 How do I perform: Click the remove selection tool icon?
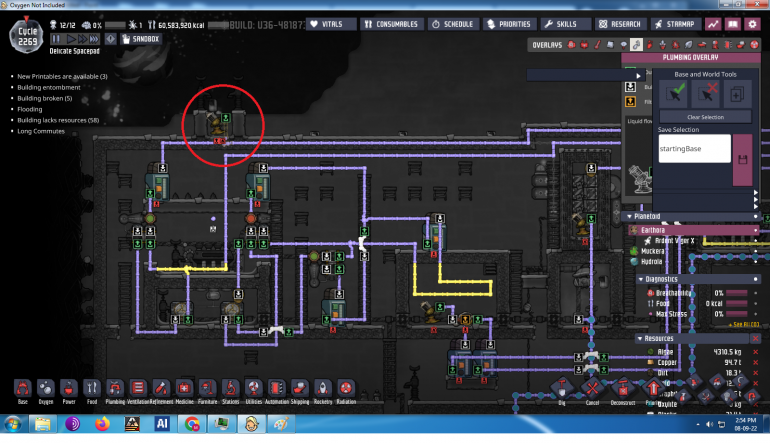pos(706,93)
